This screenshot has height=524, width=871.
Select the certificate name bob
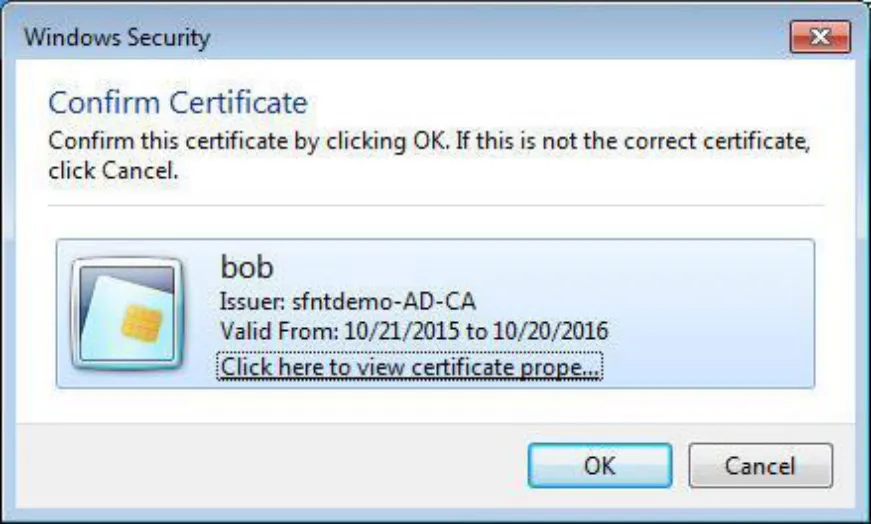point(247,267)
